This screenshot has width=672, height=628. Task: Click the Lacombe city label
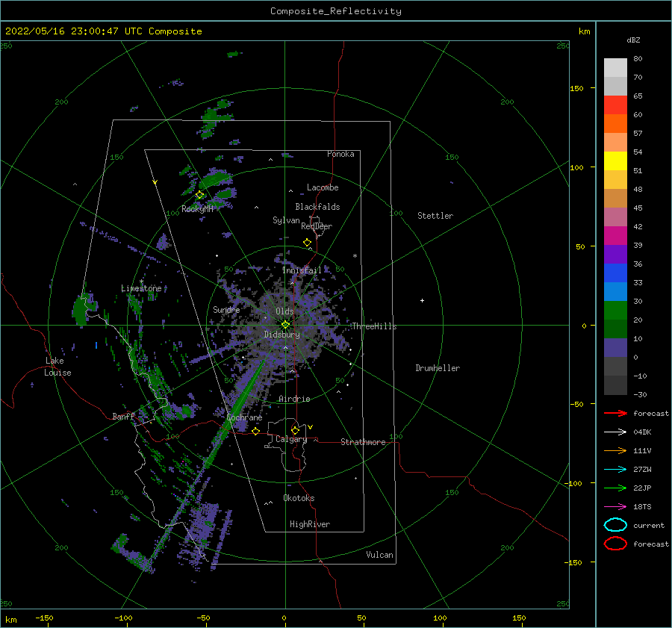[323, 187]
